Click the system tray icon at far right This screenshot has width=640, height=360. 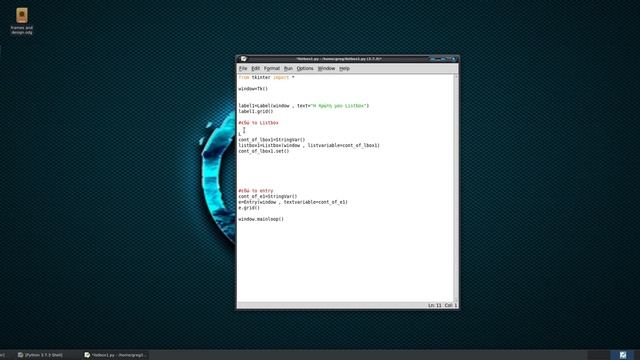(x=623, y=355)
